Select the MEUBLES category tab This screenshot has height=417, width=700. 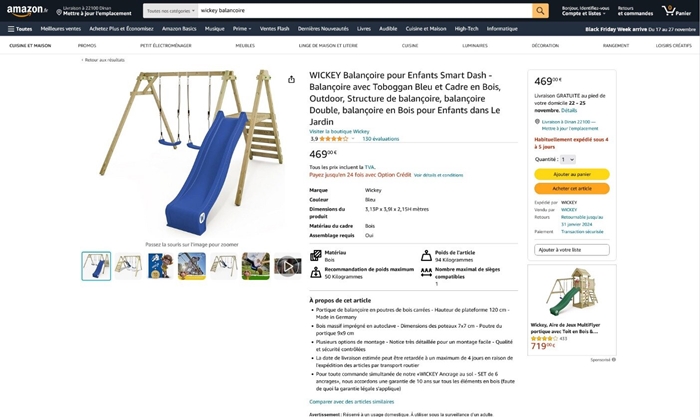point(245,46)
